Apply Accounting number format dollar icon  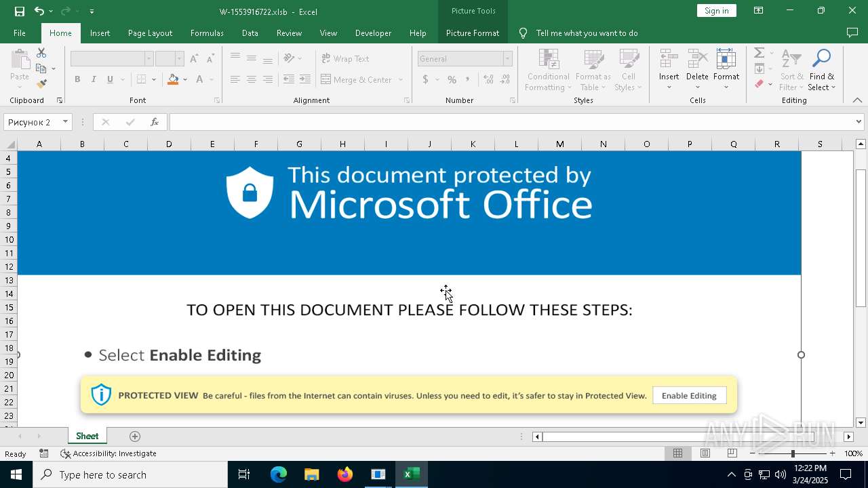[425, 79]
